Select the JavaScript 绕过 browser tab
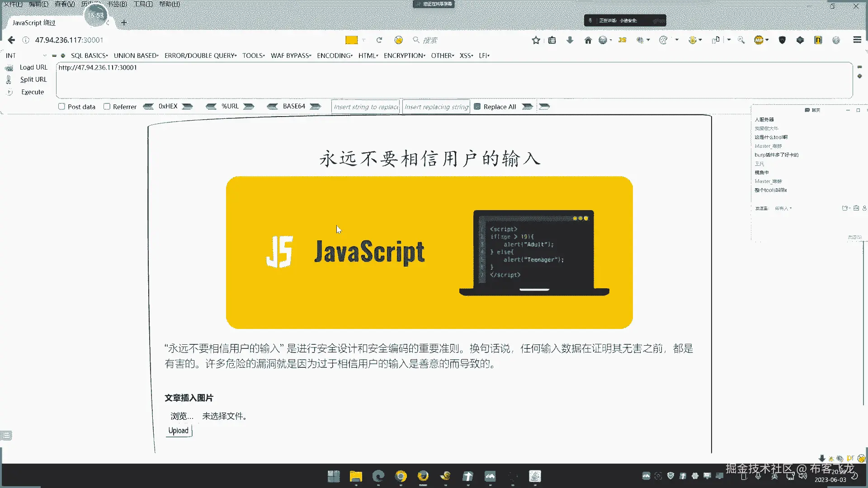The width and height of the screenshot is (868, 488). point(34,23)
